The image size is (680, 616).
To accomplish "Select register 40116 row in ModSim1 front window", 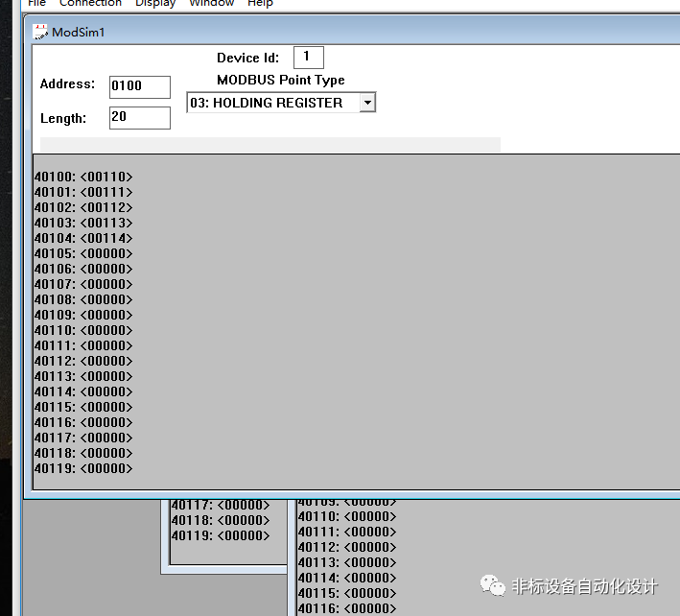I will 83,422.
